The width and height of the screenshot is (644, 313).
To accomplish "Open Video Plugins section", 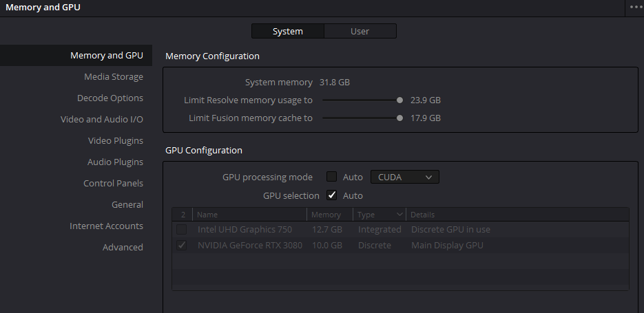I will 116,141.
